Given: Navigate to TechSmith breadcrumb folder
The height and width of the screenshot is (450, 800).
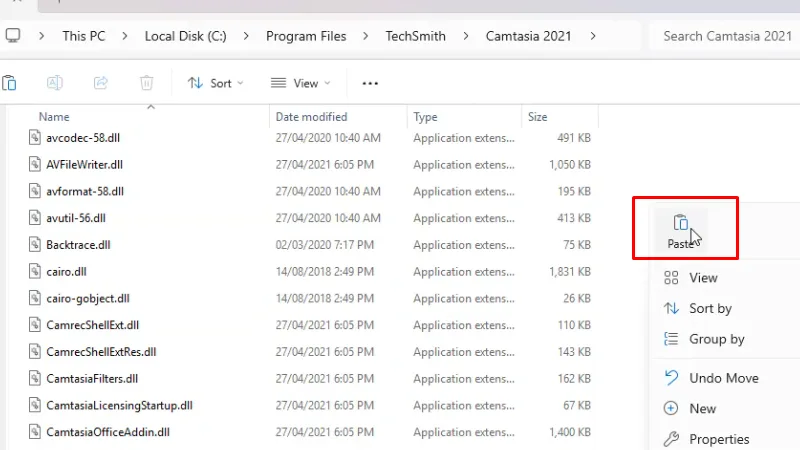Looking at the screenshot, I should tap(415, 36).
